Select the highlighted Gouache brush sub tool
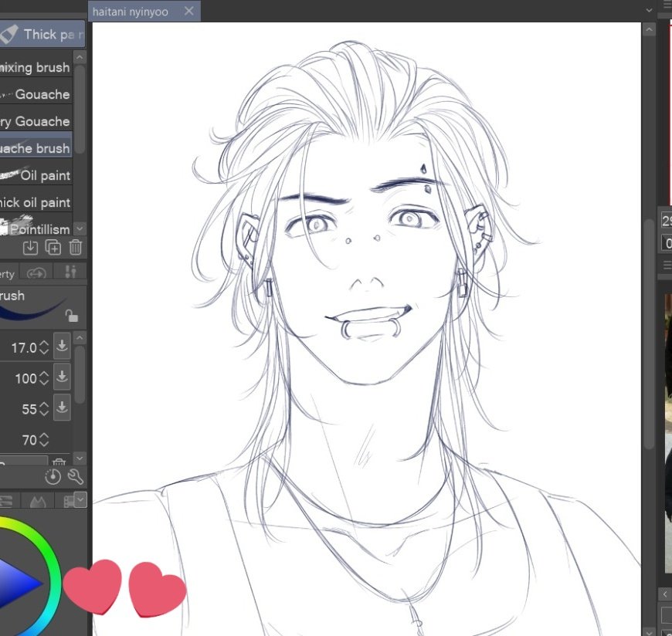The height and width of the screenshot is (636, 672). coord(36,148)
